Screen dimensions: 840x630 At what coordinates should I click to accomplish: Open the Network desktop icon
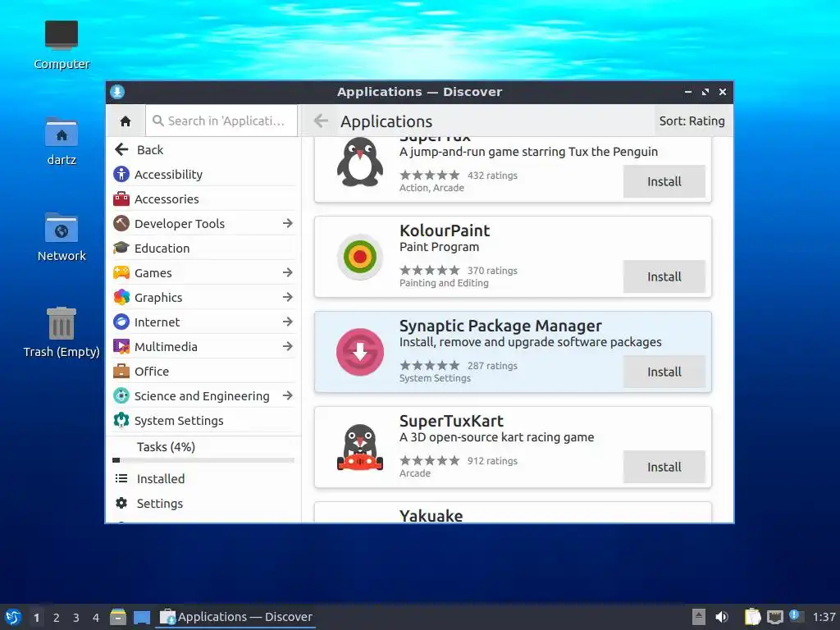[x=62, y=228]
